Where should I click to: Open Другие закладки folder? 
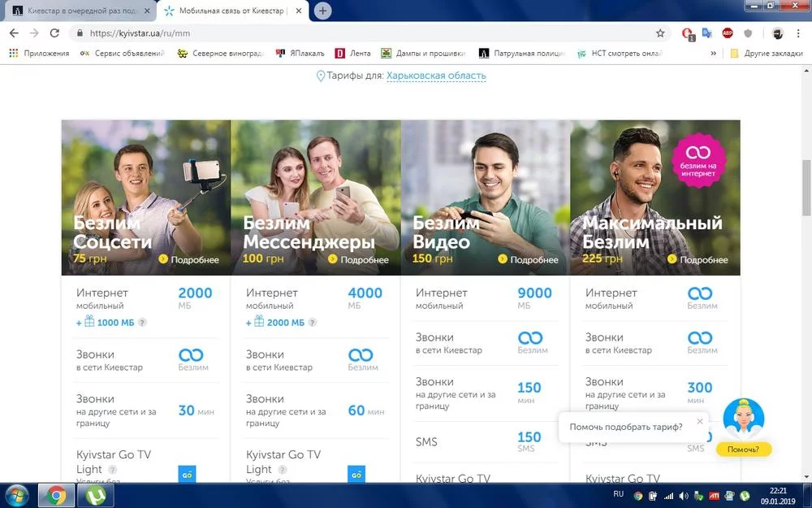coord(767,53)
